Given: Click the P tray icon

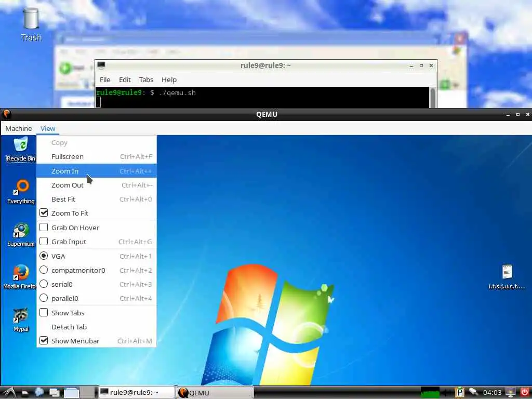Looking at the screenshot, I should coord(459,393).
